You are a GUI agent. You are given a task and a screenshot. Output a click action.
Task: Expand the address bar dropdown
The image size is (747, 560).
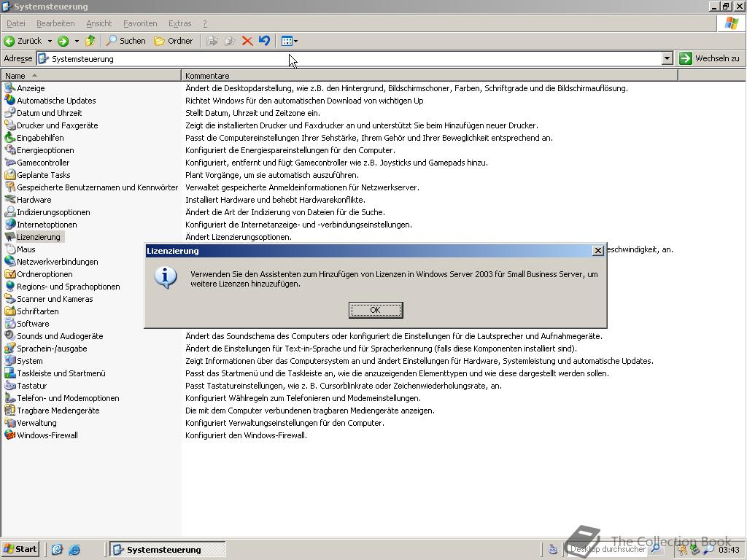[667, 58]
